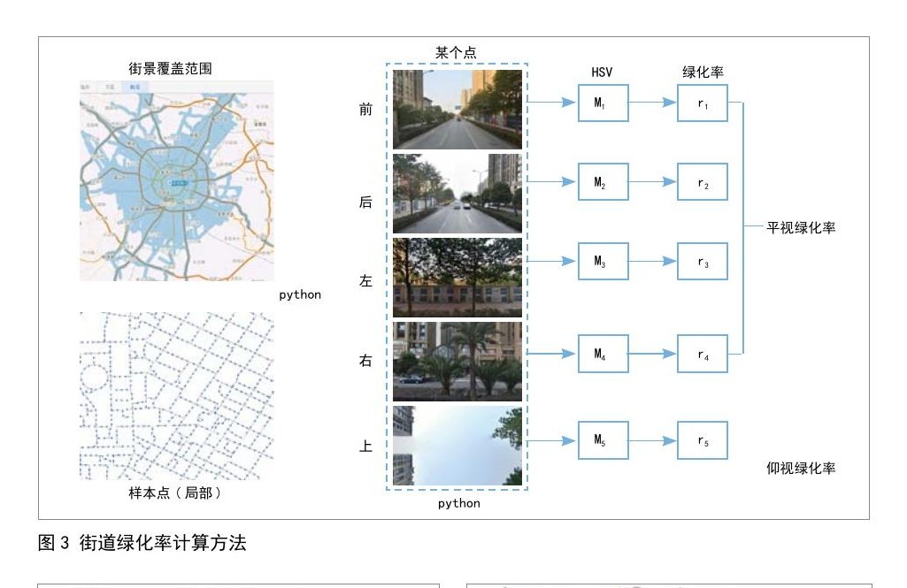
Task: Click the r4 box
Action: tap(703, 354)
